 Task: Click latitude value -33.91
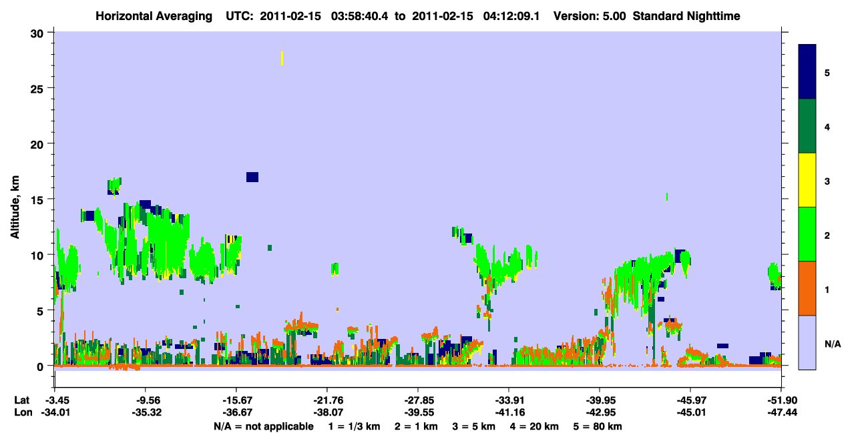509,400
